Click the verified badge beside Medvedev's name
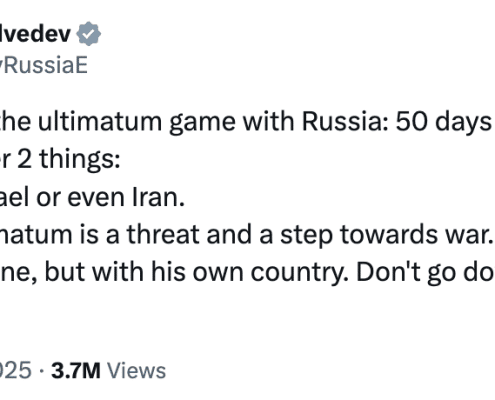The image size is (495, 400). pyautogui.click(x=88, y=34)
